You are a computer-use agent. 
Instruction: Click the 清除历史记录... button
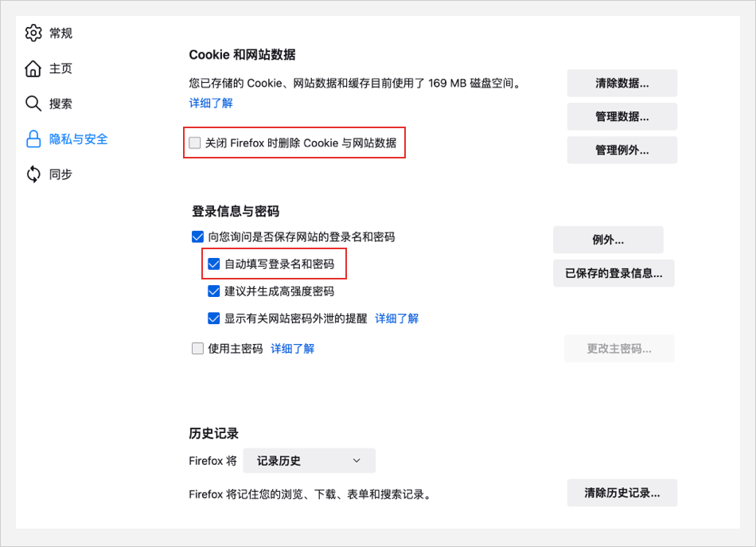coord(622,493)
